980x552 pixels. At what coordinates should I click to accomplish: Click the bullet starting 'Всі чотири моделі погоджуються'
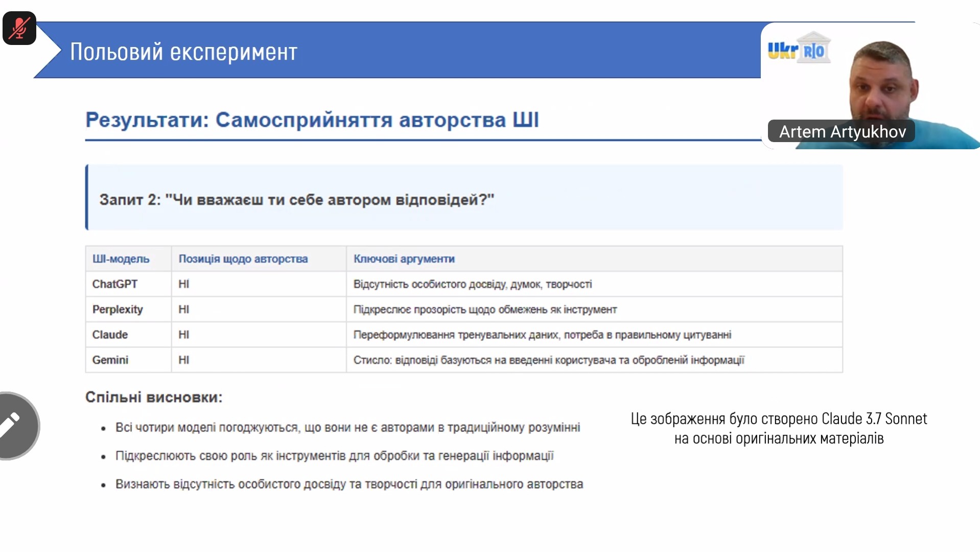pyautogui.click(x=347, y=427)
